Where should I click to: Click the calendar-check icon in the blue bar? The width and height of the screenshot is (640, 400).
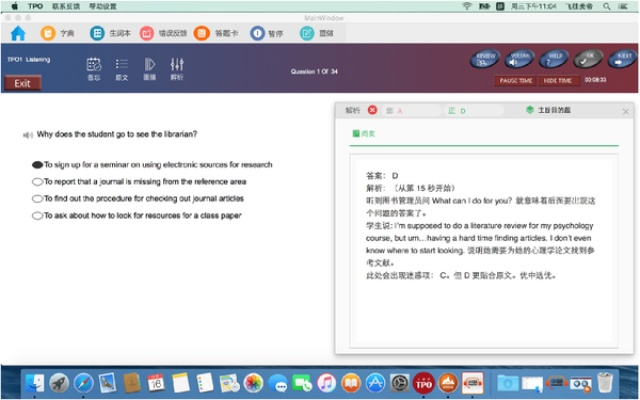pos(94,64)
